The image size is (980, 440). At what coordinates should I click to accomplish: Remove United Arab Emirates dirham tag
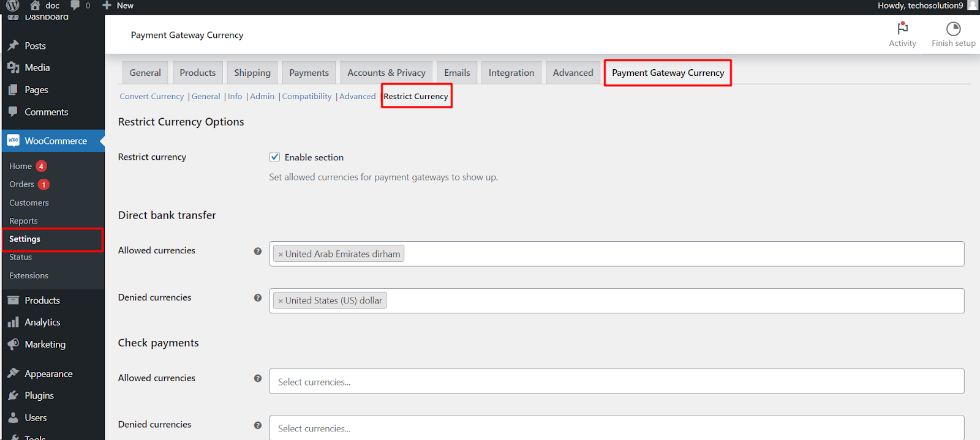click(x=281, y=255)
